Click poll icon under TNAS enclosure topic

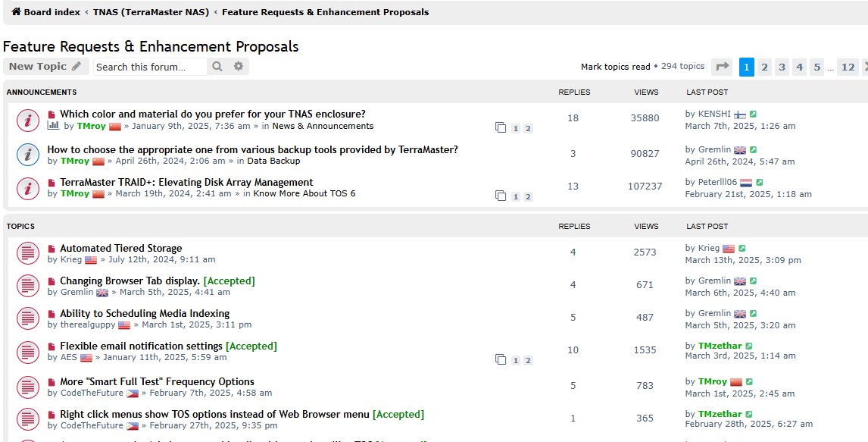53,126
